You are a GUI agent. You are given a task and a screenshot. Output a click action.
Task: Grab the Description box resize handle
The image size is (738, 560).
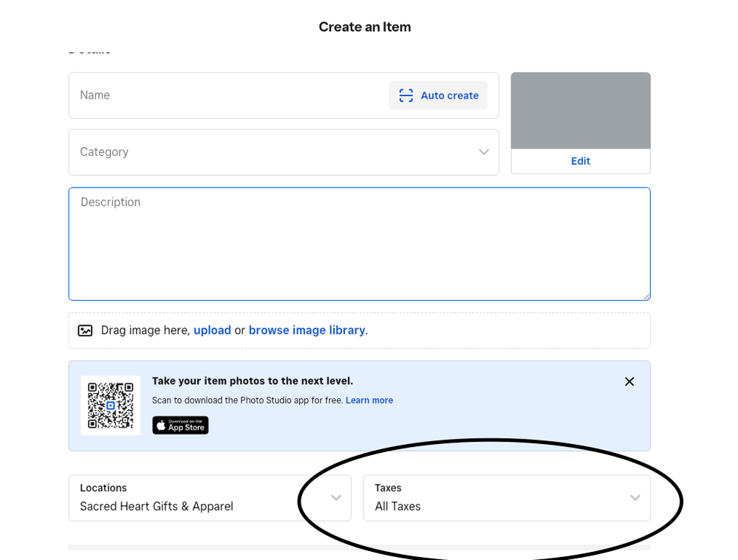(x=646, y=296)
